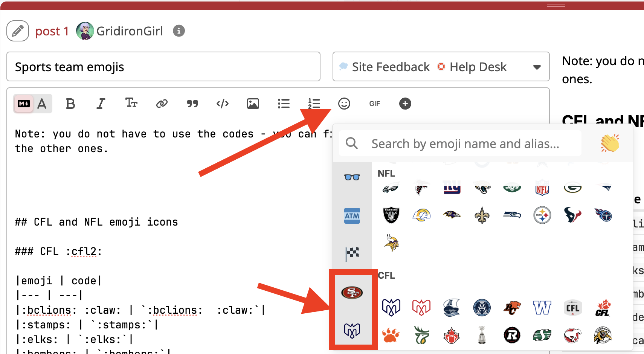This screenshot has width=644, height=354.
Task: Open the Site Feedback category dropdown
Action: (441, 67)
